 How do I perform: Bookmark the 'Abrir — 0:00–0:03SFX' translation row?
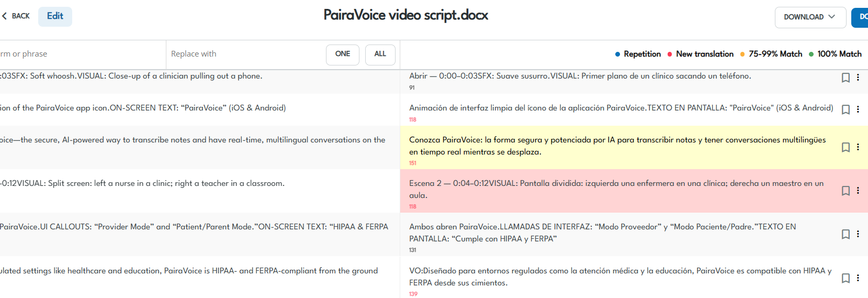click(x=846, y=78)
